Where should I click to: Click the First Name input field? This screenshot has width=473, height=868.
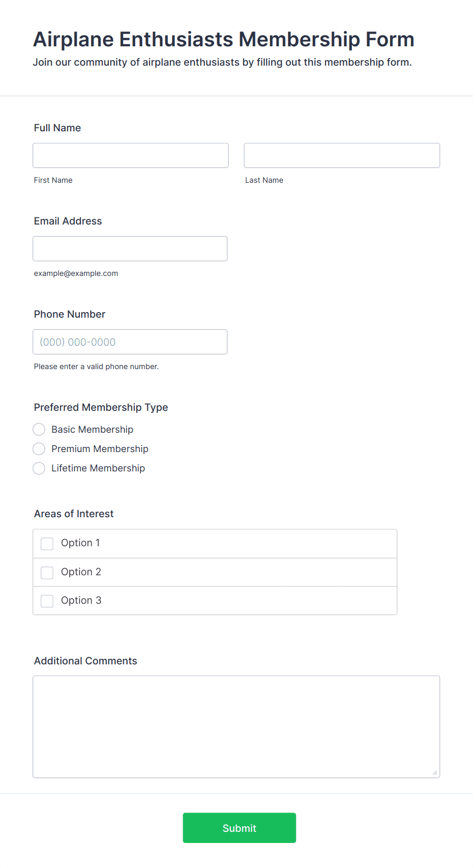pos(131,155)
